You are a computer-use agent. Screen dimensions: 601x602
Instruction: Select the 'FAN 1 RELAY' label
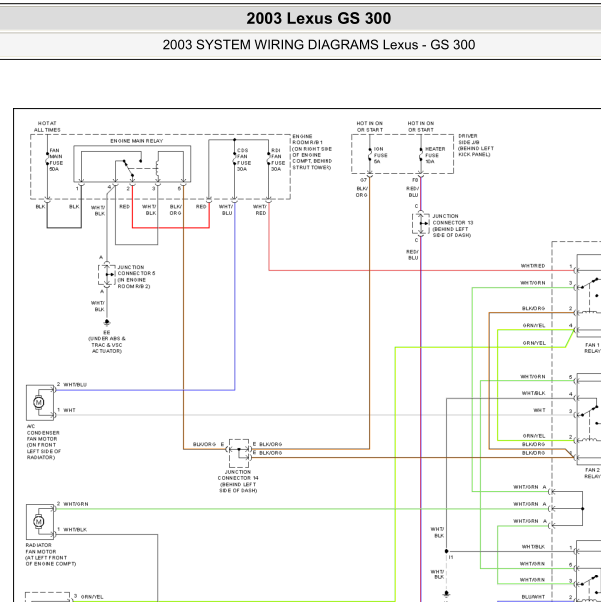592,348
